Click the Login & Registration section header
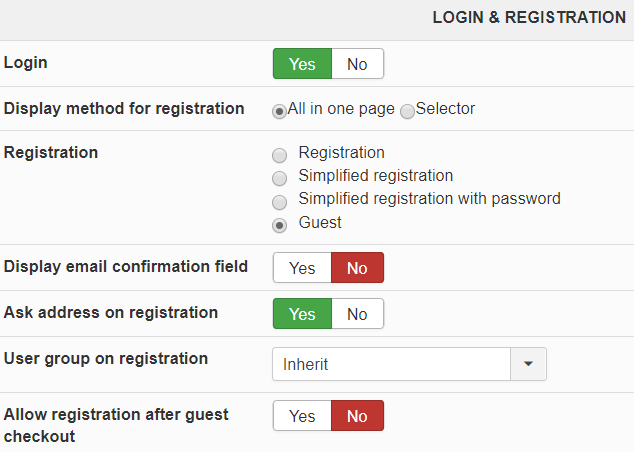 click(529, 18)
